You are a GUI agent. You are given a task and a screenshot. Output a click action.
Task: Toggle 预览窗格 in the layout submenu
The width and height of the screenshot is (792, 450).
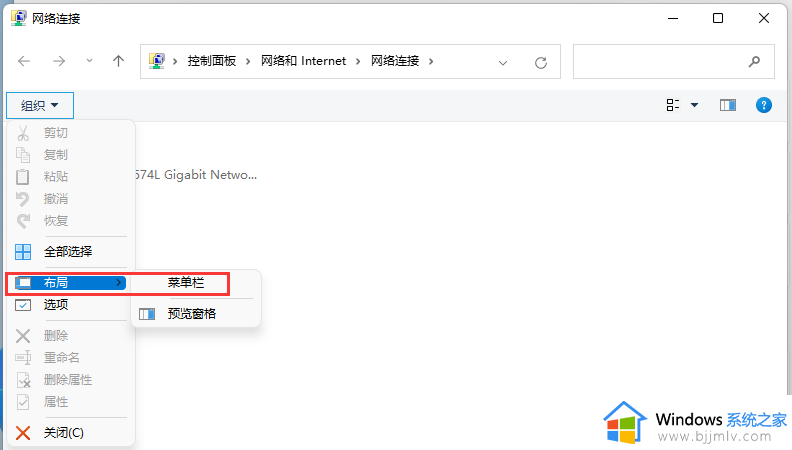(x=191, y=313)
